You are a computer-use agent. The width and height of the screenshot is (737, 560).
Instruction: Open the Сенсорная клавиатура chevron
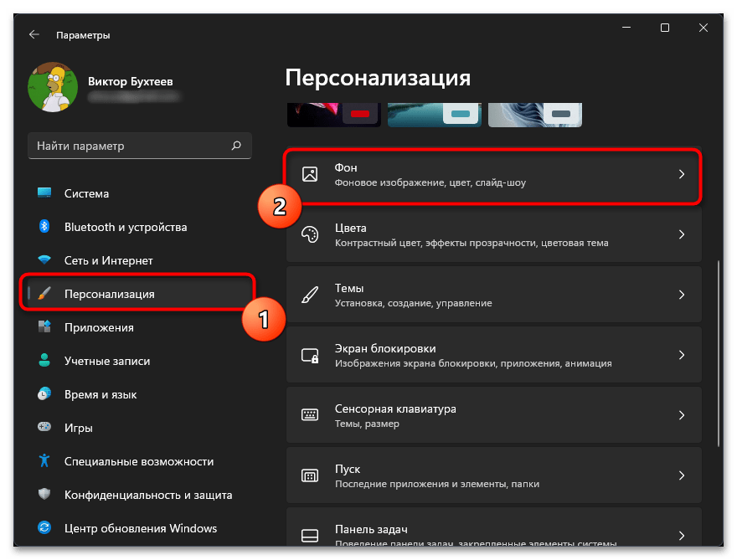click(x=682, y=415)
